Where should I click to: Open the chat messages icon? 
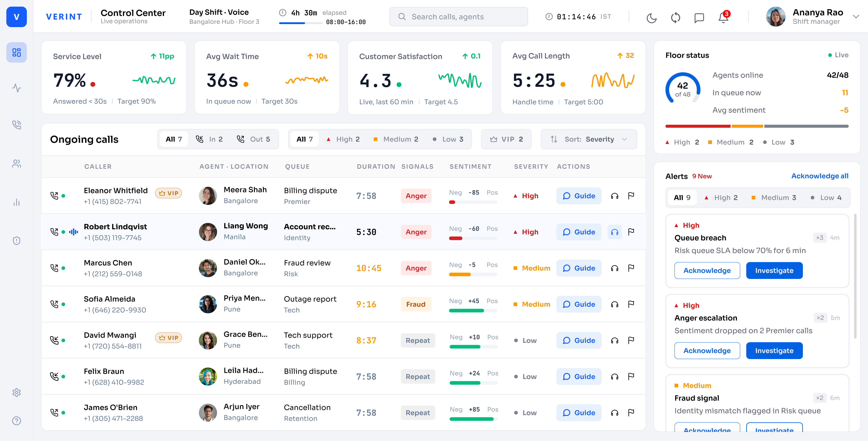(x=699, y=17)
